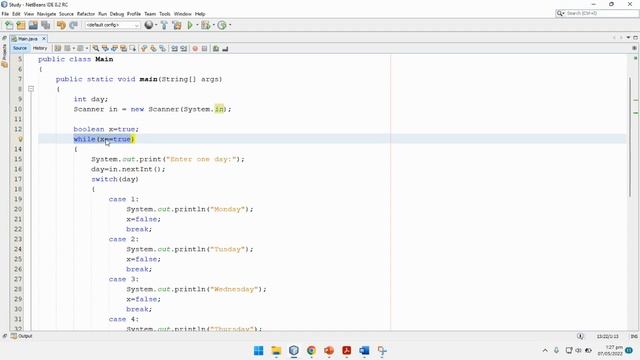Open the Navigate menu
This screenshot has height=360, width=640.
[46, 14]
